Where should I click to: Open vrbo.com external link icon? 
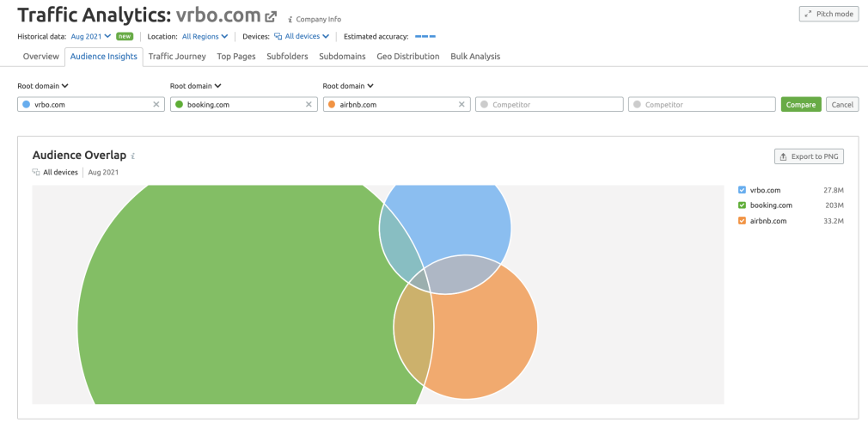[x=271, y=16]
